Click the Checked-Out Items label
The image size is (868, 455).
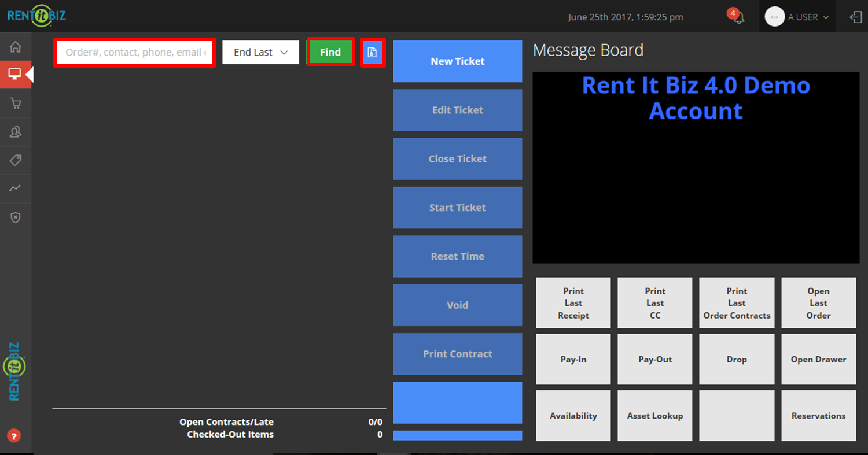[230, 434]
